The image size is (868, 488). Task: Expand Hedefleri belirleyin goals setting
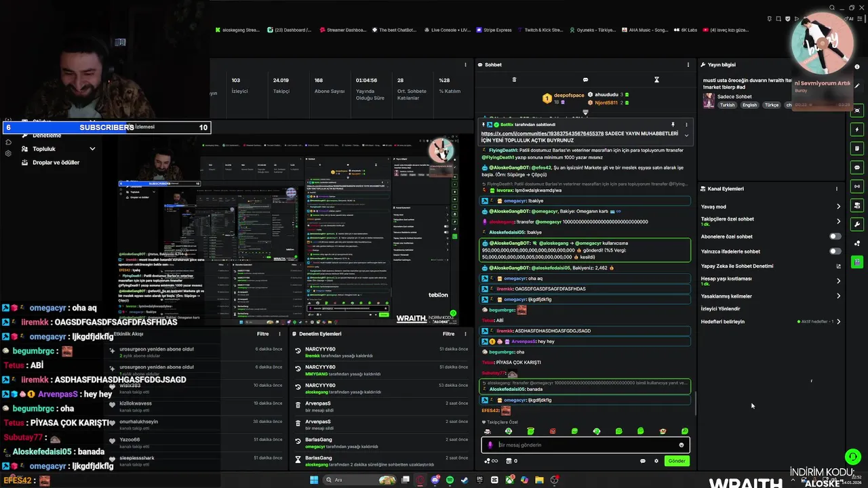[x=838, y=322]
